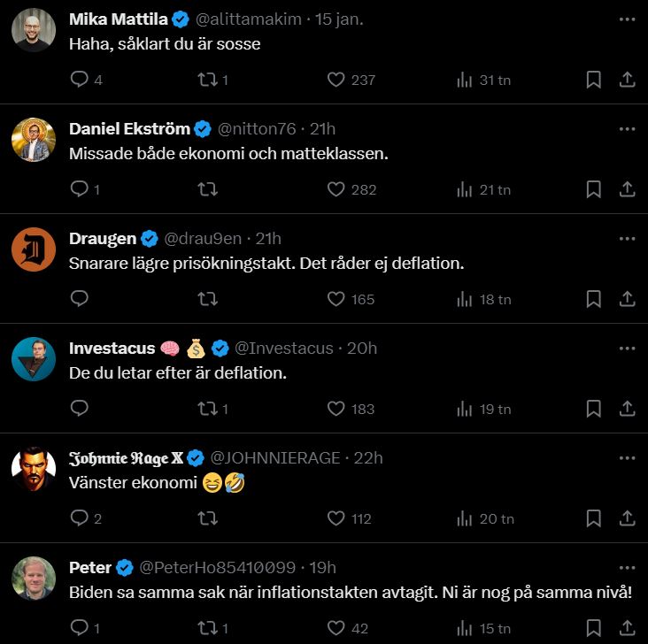Reply to Mika Mattila's tweet

click(79, 80)
